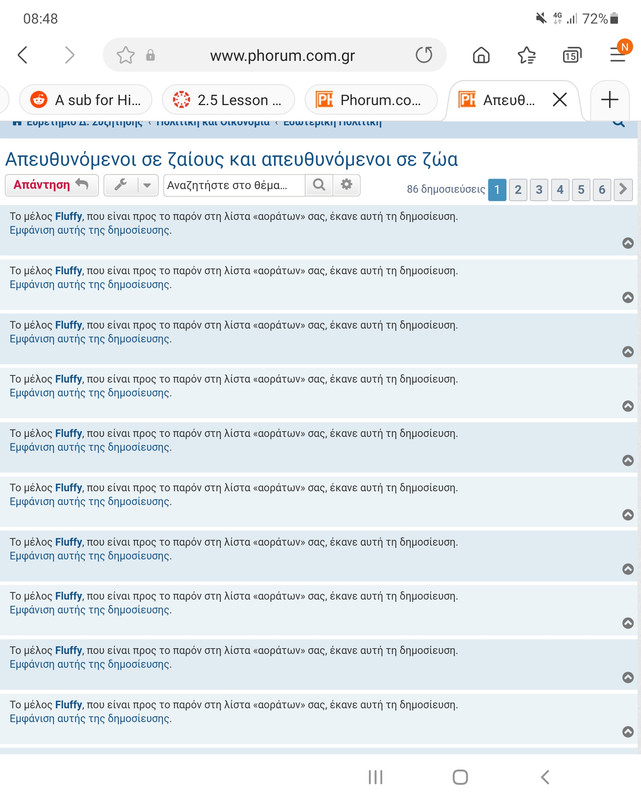Screen dimensions: 641x800
Task: Go back with the browser back arrow
Action: [22, 55]
